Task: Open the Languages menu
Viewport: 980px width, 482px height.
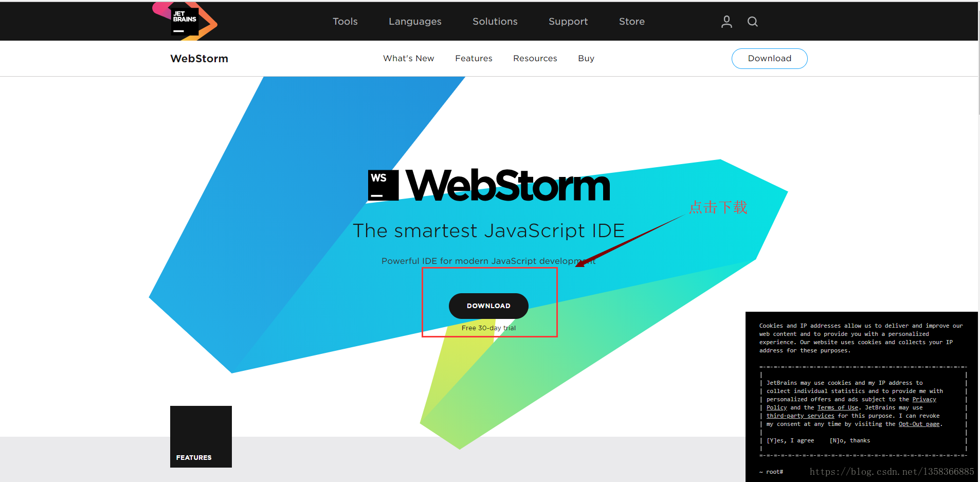Action: coord(415,21)
